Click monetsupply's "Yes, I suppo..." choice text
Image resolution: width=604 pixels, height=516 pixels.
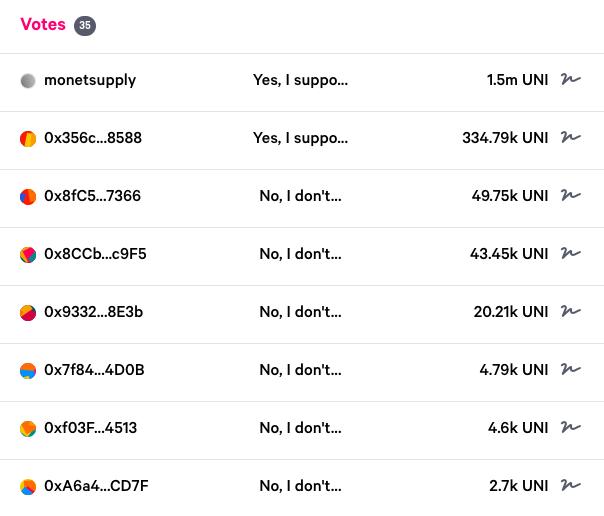(x=300, y=80)
